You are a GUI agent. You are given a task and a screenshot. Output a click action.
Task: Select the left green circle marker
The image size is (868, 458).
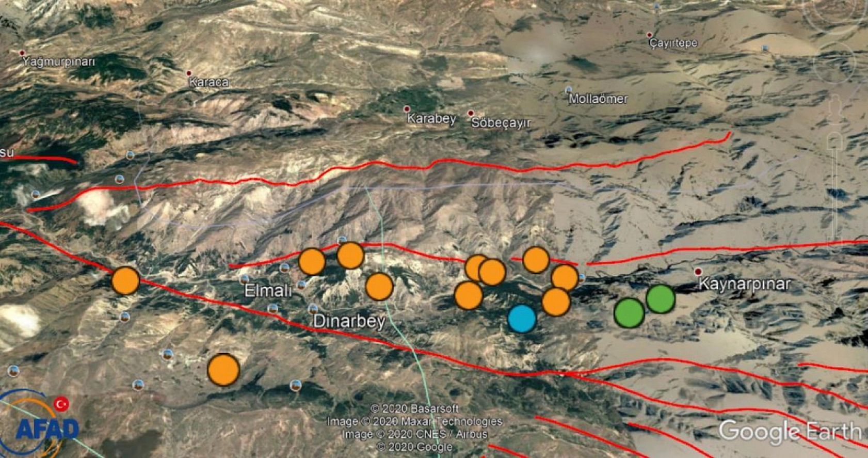[x=629, y=313]
